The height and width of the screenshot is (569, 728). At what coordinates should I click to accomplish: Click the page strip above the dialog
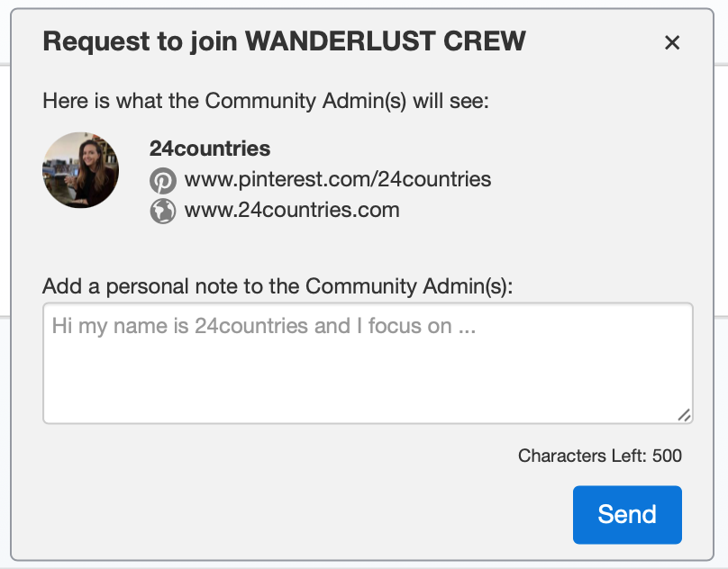(x=360, y=4)
